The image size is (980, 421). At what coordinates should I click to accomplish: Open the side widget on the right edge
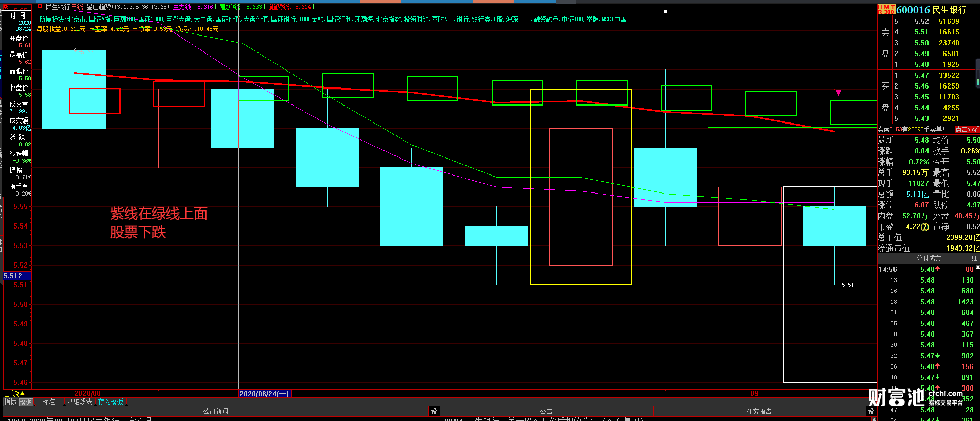[x=977, y=73]
